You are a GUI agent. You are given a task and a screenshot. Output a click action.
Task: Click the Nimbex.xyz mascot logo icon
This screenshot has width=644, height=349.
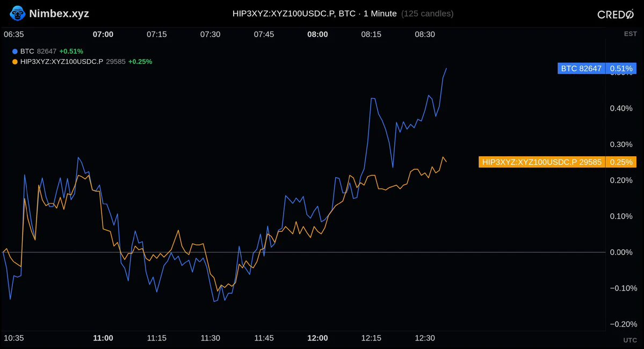[x=17, y=13]
